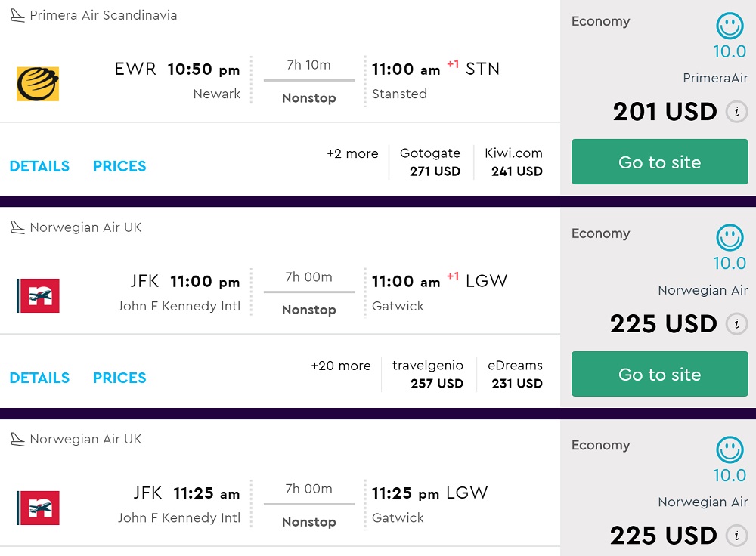
Task: Click the plane icon next to Primera Air Scandinavia
Action: (17, 15)
